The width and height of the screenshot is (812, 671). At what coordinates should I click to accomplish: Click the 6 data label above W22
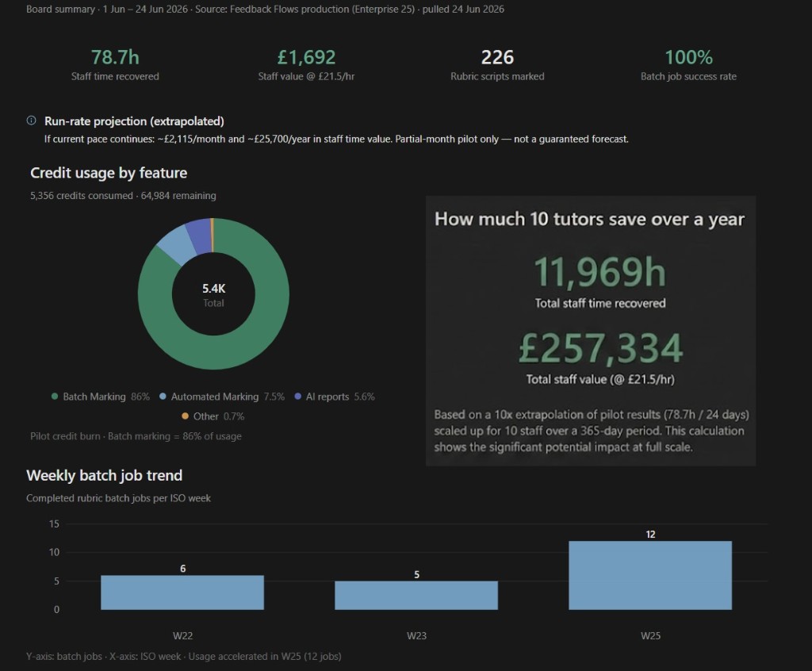click(x=183, y=569)
